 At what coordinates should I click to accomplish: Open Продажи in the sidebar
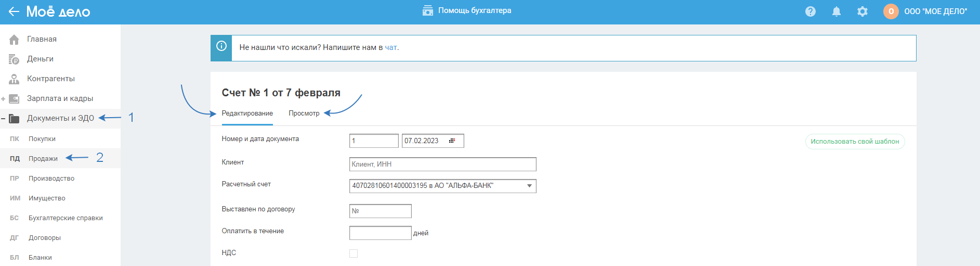pos(43,159)
